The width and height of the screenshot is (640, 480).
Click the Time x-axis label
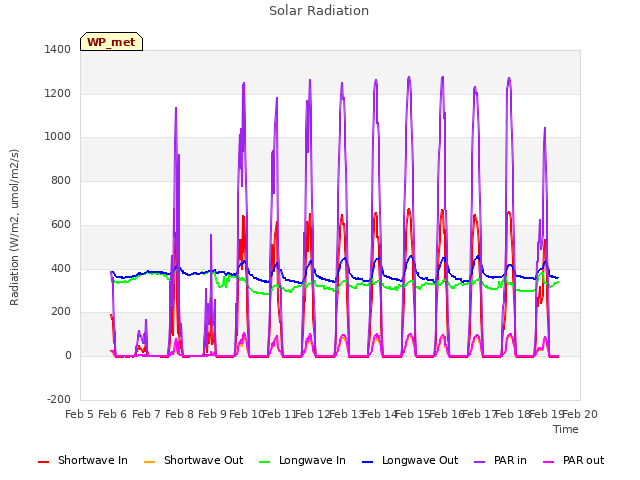click(x=566, y=429)
